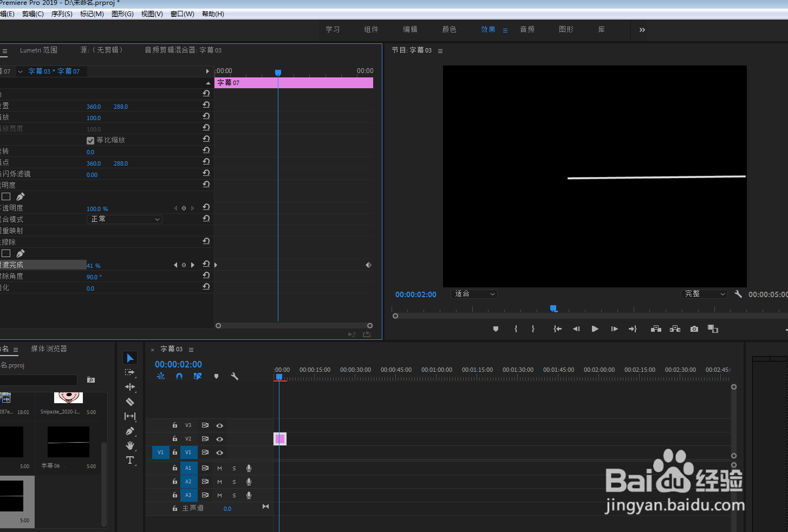Export frame with camera icon
Viewport: 788px width, 532px height.
point(694,329)
